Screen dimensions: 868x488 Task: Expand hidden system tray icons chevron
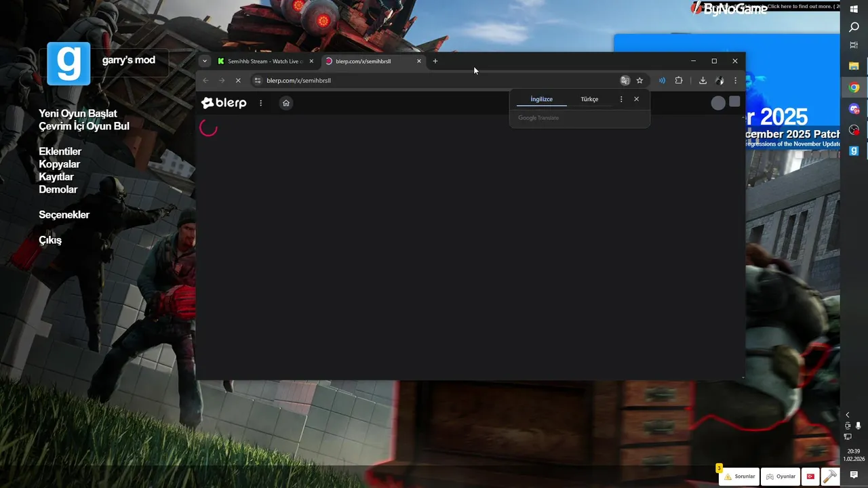[847, 415]
